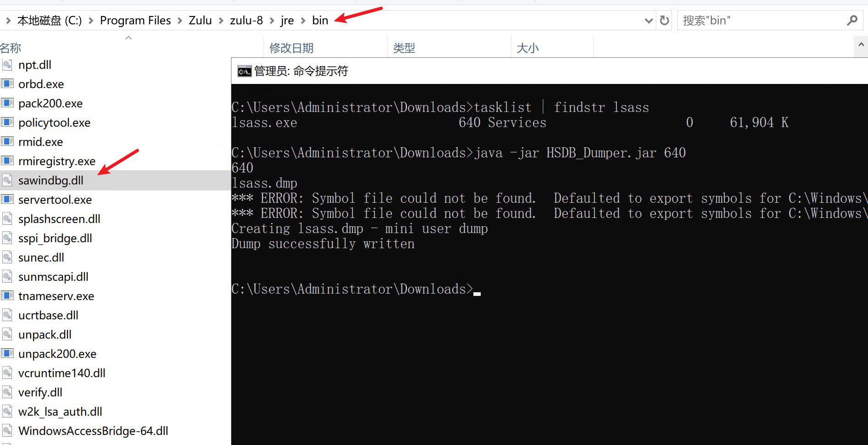Viewport: 868px width, 445px height.
Task: Sort files by 名称 column
Action: point(11,48)
